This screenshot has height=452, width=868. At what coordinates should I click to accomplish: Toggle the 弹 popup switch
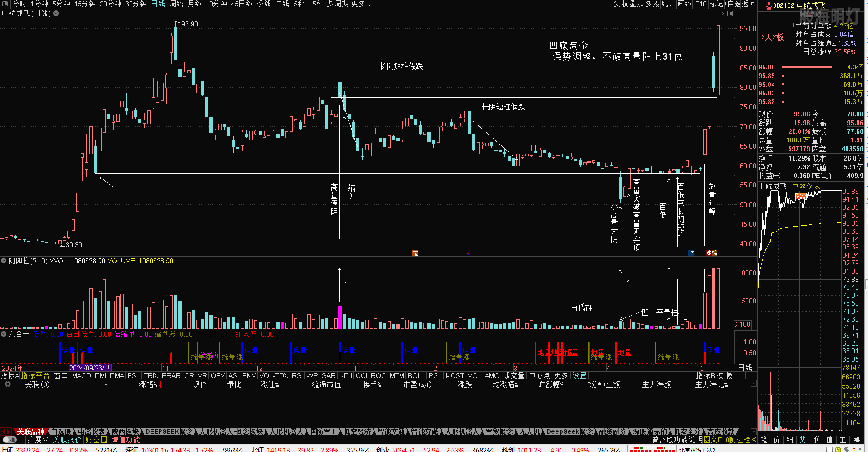click(10, 440)
